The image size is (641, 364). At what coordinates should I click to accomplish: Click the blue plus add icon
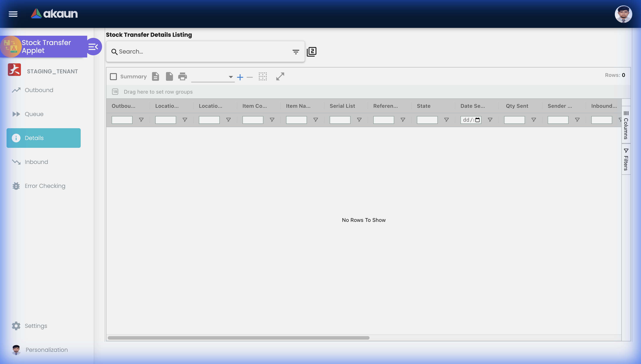tap(240, 77)
